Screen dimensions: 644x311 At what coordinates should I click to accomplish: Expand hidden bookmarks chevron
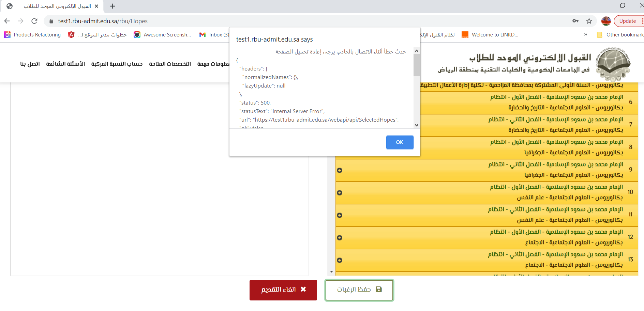[x=586, y=34]
